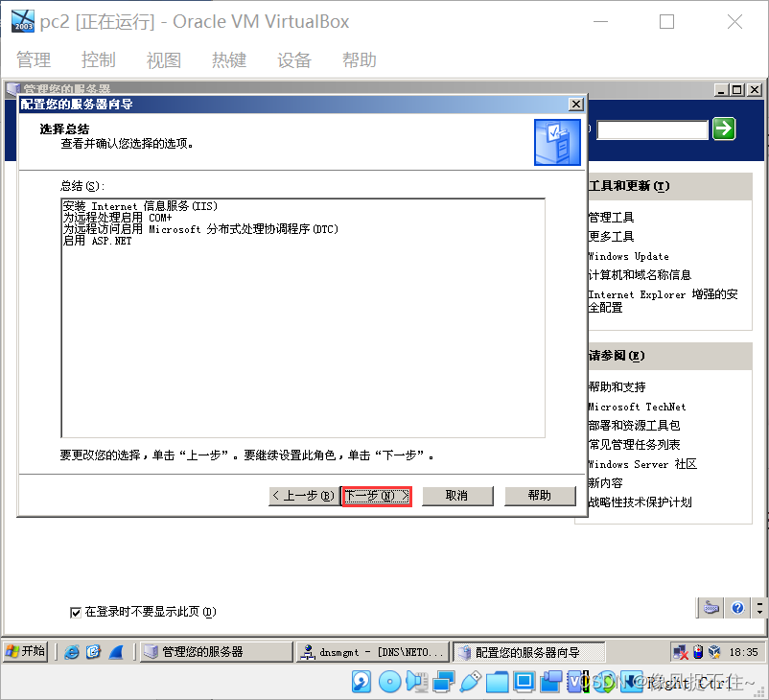Select the Microsoft 分布式处理协调程序 (DTC) line

click(x=200, y=229)
